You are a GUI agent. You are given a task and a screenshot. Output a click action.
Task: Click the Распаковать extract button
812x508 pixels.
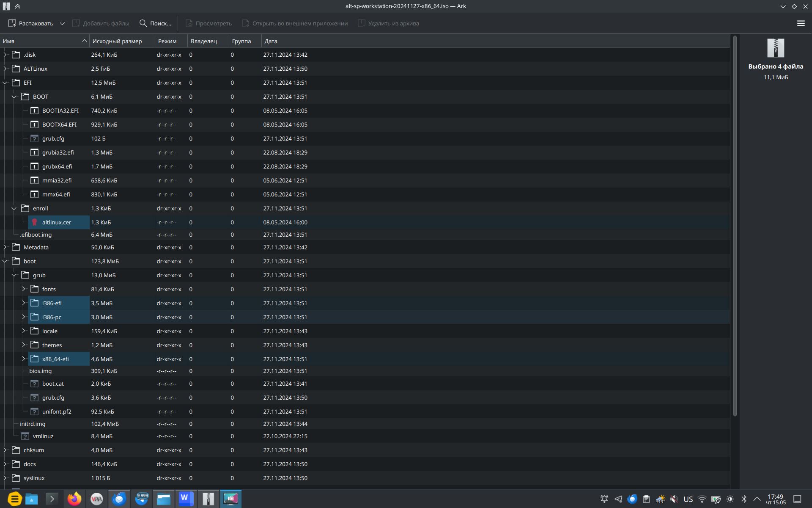pos(30,23)
